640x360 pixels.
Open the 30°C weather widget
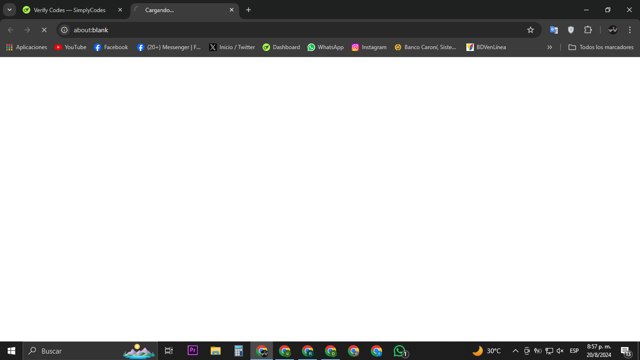[487, 351]
